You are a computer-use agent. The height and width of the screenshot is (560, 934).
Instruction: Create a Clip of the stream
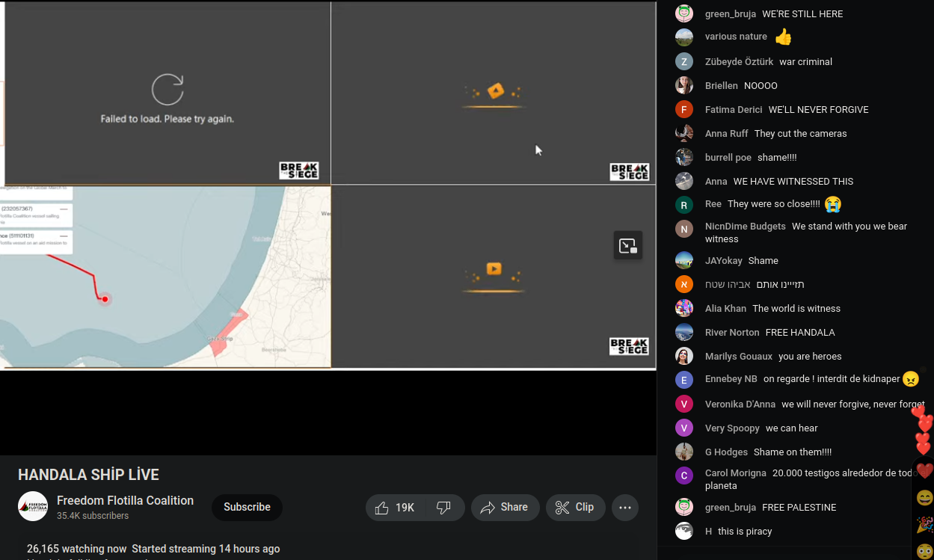click(575, 508)
